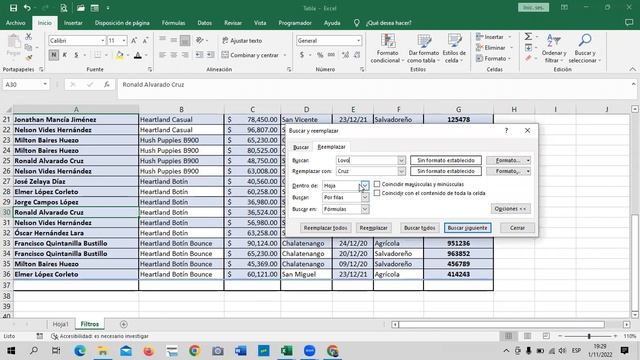
Task: Apply font color red A
Action: pyautogui.click(x=138, y=55)
